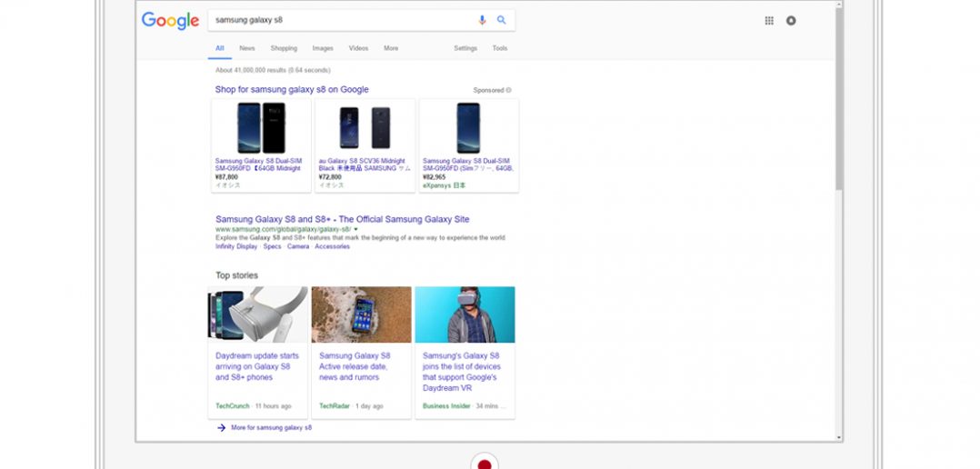
Task: Click the Google logo
Action: (170, 21)
